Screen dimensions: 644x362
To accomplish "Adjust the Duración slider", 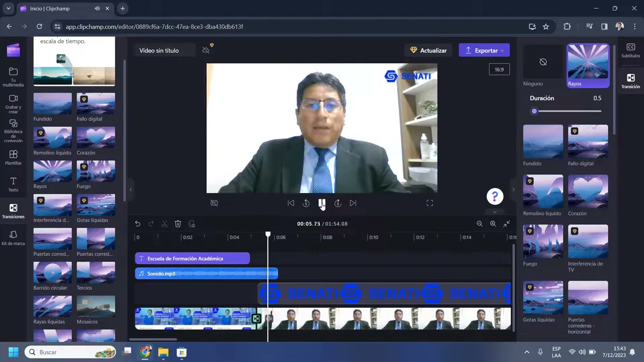I will [x=566, y=111].
